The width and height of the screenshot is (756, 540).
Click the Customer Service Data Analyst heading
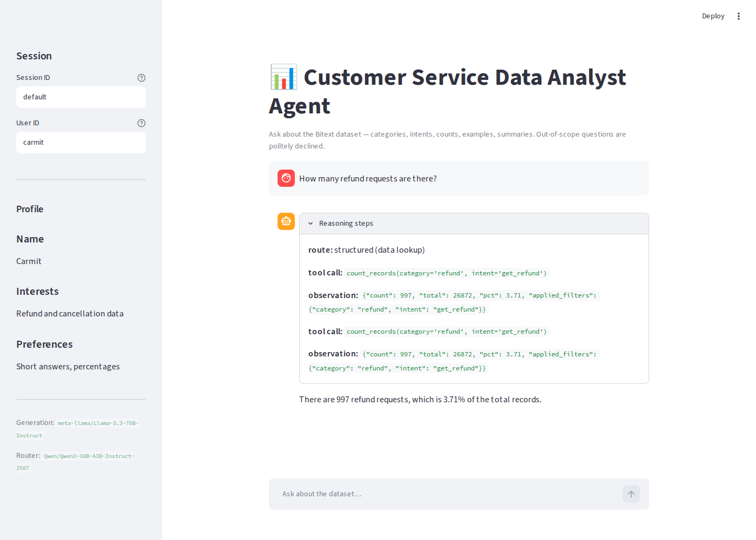pos(448,92)
